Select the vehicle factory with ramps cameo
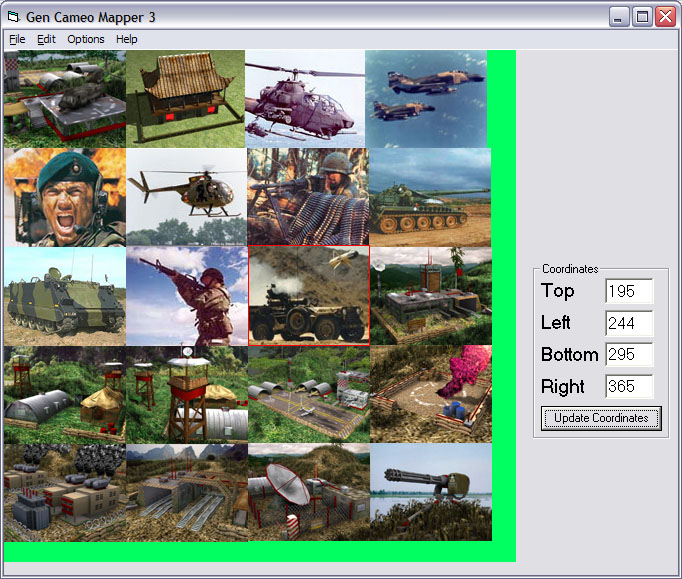Viewport: 682px width, 579px height. (187, 492)
